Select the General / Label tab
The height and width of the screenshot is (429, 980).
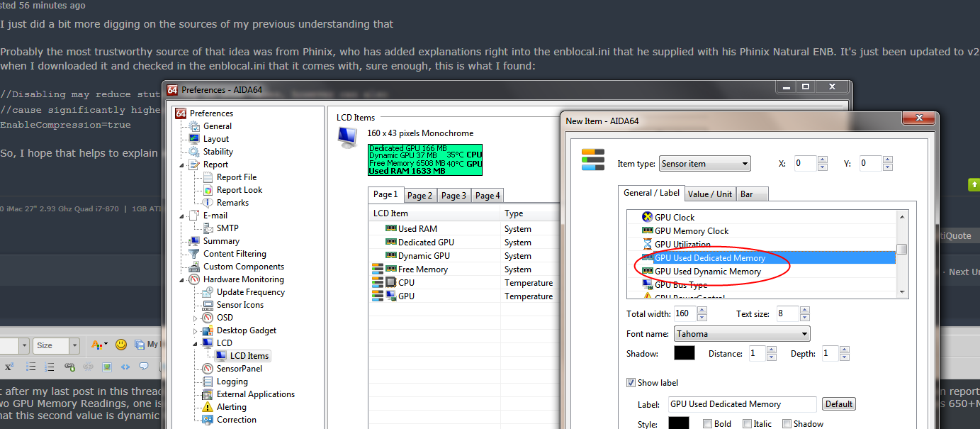tap(651, 193)
